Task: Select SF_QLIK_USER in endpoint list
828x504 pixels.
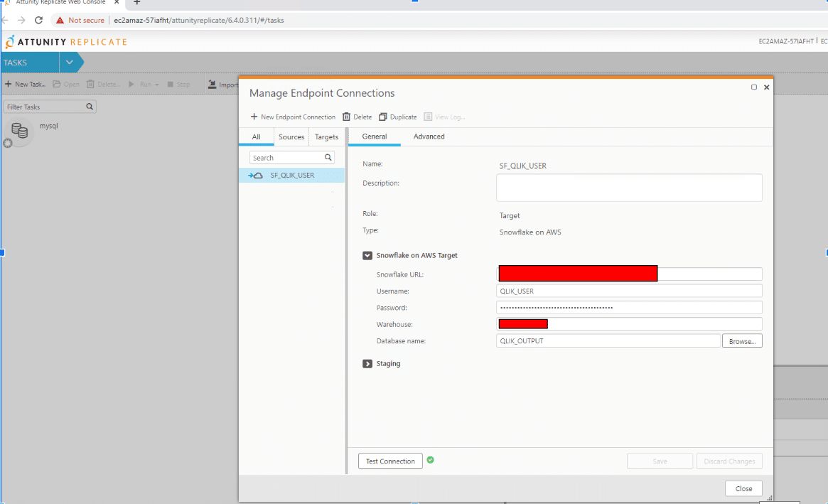Action: 291,175
